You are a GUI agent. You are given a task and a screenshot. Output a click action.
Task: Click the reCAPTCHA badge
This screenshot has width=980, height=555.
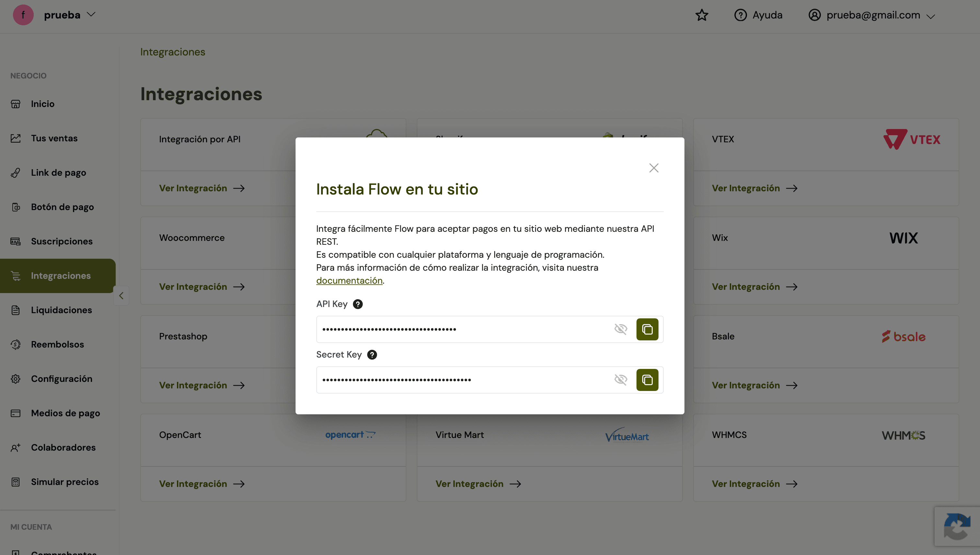(x=957, y=526)
